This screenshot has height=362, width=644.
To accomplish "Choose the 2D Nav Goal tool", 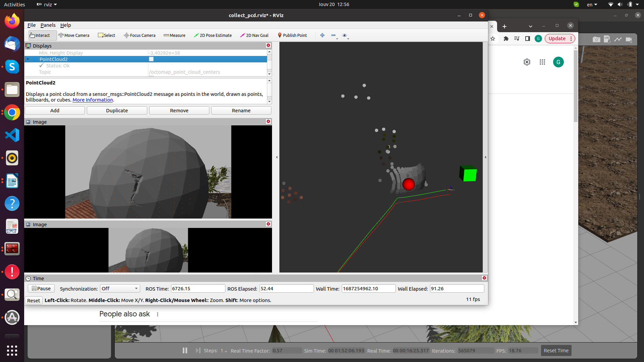I will (x=254, y=35).
